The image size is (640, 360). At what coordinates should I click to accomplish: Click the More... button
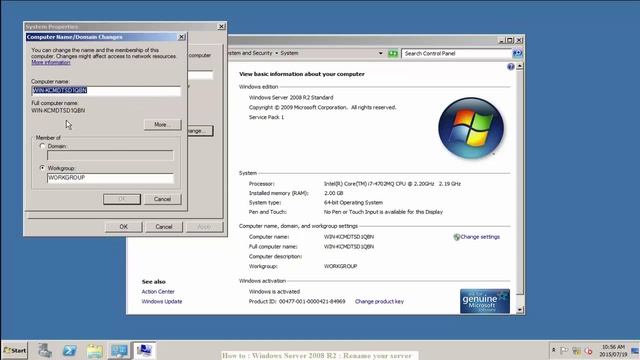pyautogui.click(x=162, y=124)
